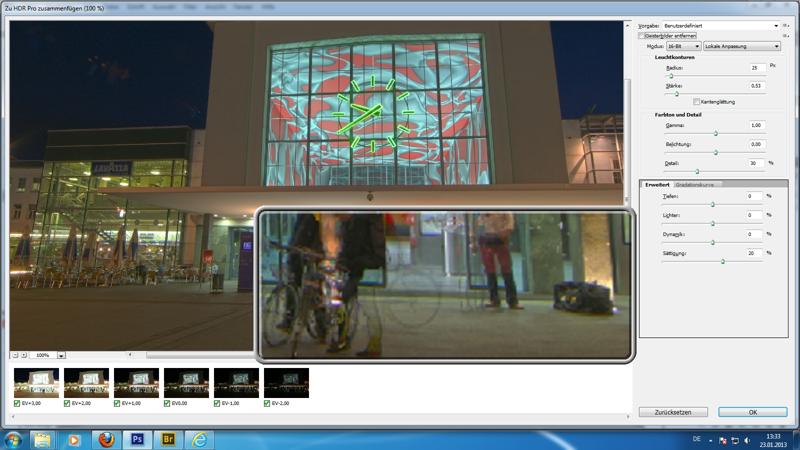Select the EV-2,00 source thumbnail
The width and height of the screenshot is (800, 450).
point(286,383)
